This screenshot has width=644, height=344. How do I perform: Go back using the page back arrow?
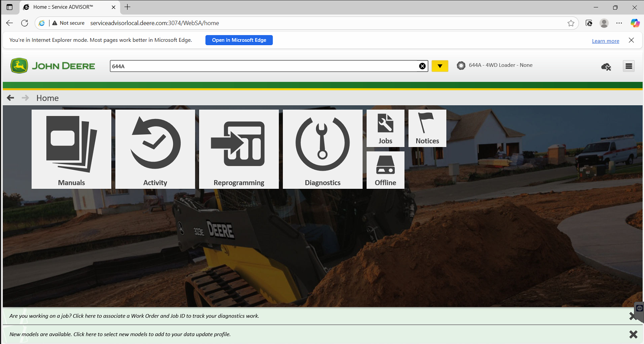tap(10, 98)
